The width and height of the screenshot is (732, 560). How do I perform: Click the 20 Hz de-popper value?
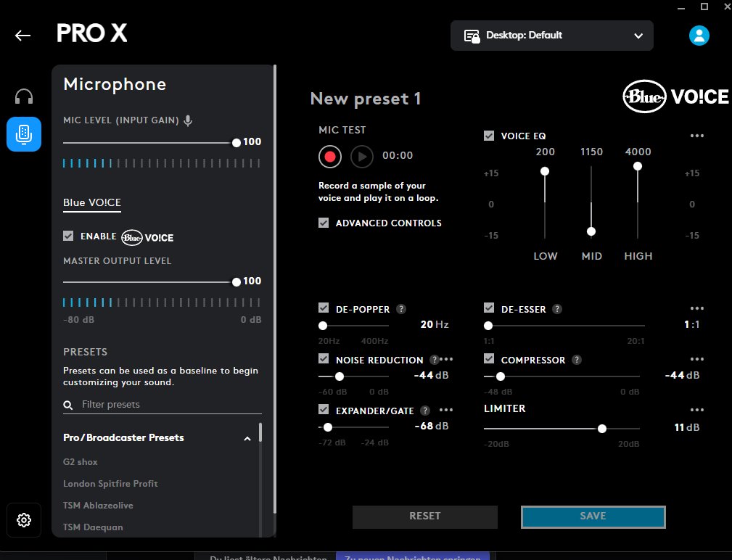pyautogui.click(x=434, y=324)
